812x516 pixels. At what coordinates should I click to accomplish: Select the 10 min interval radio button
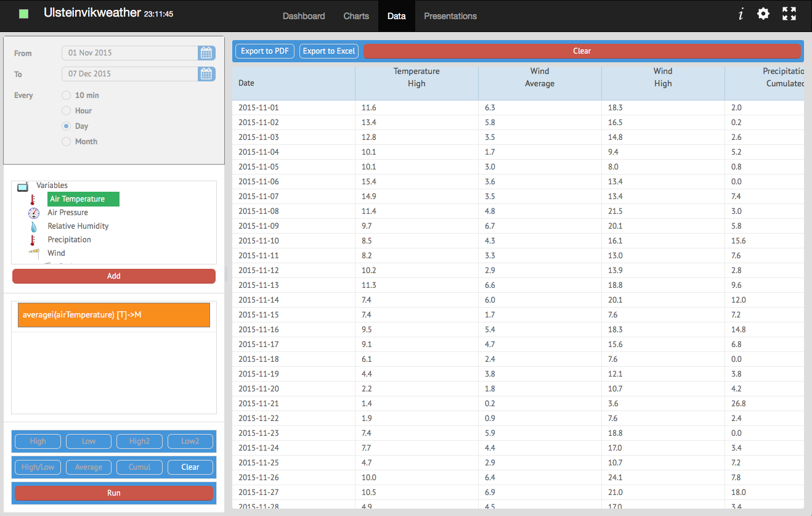pyautogui.click(x=67, y=96)
